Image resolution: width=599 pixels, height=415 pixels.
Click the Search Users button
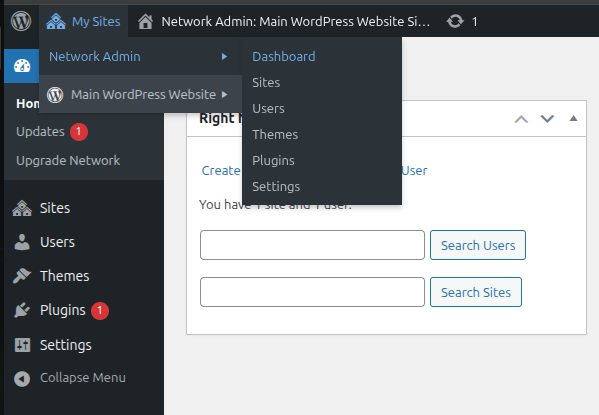point(478,245)
